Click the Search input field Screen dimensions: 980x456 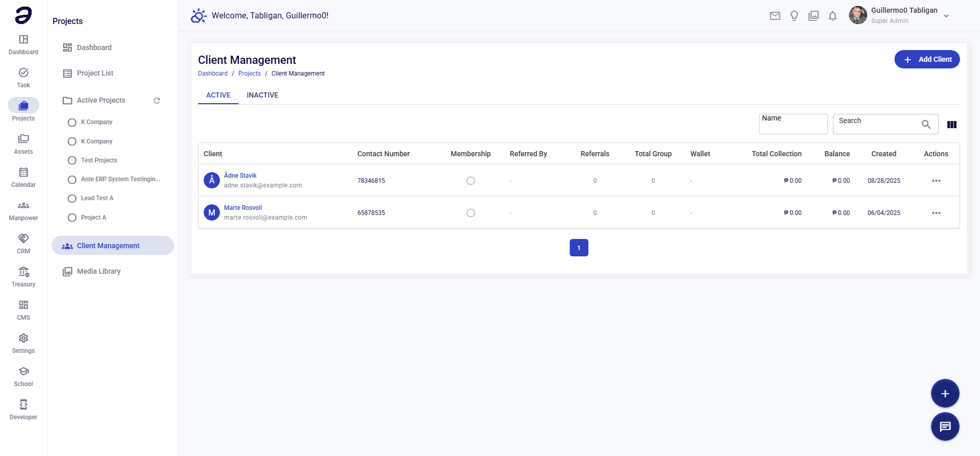(878, 124)
